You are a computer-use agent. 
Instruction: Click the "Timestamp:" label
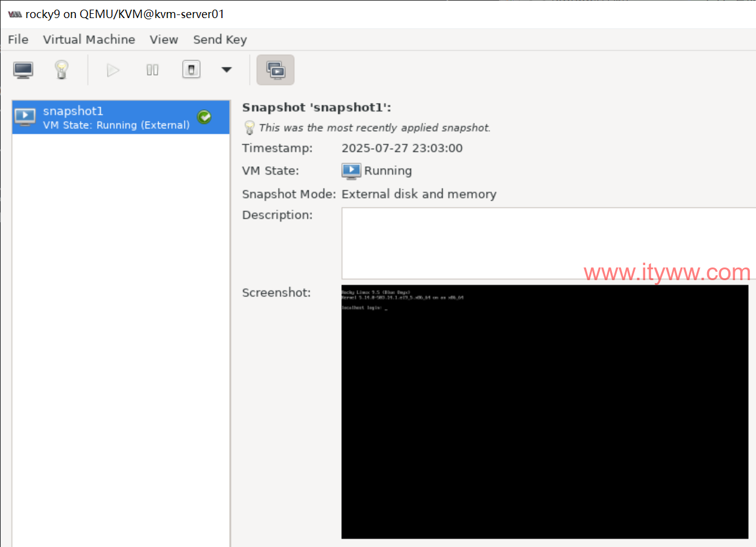point(277,148)
